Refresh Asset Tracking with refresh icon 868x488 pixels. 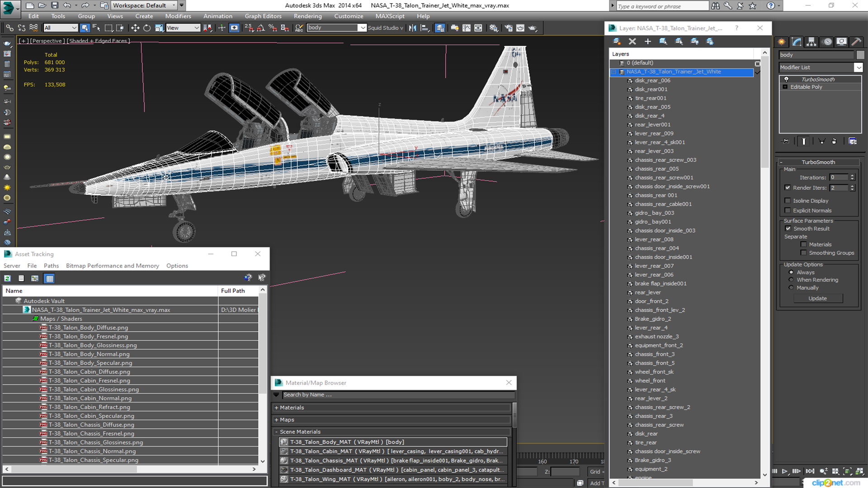coord(7,278)
